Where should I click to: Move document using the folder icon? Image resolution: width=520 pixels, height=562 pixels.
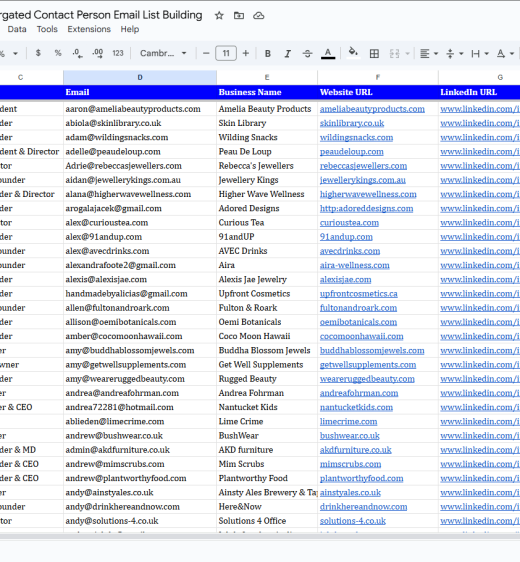pyautogui.click(x=239, y=15)
